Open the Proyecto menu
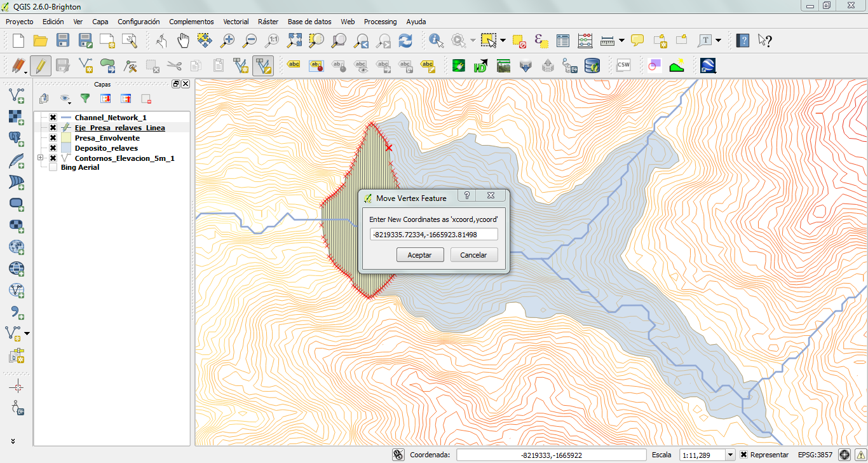 pos(20,22)
